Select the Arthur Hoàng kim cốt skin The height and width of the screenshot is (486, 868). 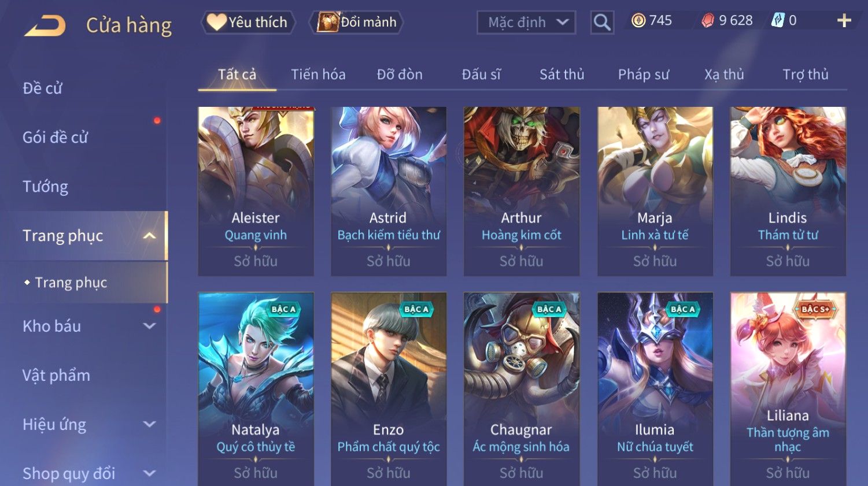click(521, 191)
